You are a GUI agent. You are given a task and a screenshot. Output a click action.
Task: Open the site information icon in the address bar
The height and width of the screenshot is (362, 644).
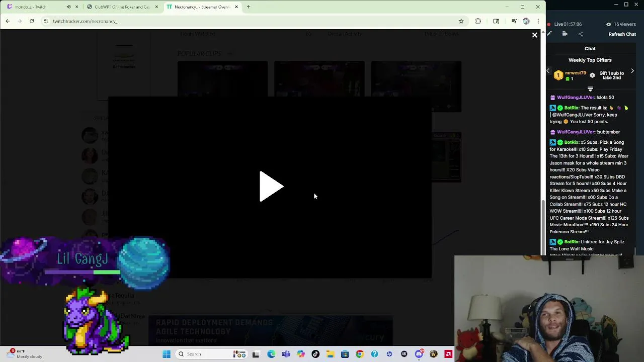(46, 21)
